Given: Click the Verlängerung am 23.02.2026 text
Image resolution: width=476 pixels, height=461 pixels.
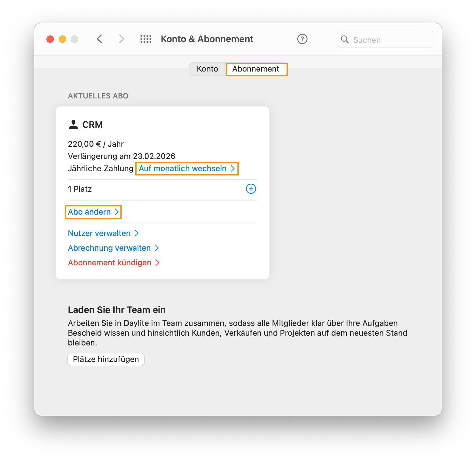Looking at the screenshot, I should click(122, 156).
